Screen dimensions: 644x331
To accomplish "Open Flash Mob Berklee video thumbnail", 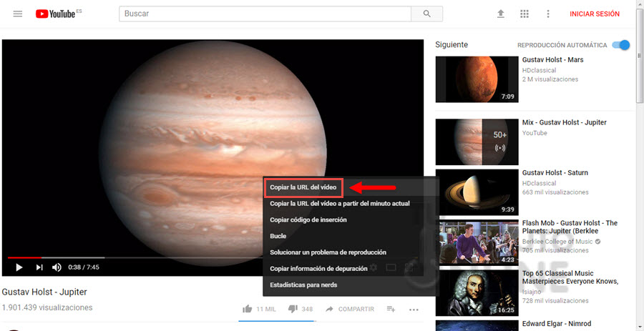I will 477,243.
